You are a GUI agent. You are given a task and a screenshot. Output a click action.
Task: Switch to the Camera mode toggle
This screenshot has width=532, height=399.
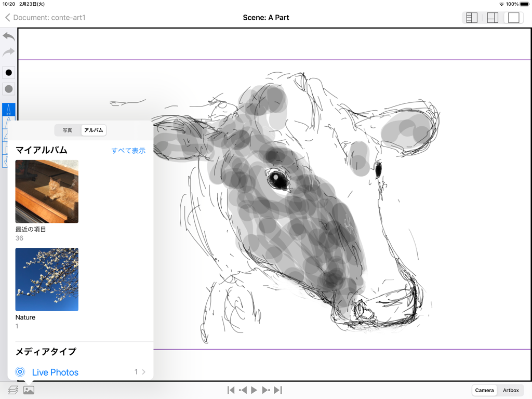tap(484, 390)
